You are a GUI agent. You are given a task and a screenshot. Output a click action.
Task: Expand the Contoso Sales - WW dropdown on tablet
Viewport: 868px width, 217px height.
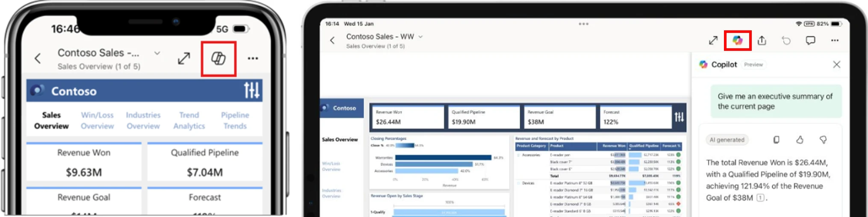[421, 37]
